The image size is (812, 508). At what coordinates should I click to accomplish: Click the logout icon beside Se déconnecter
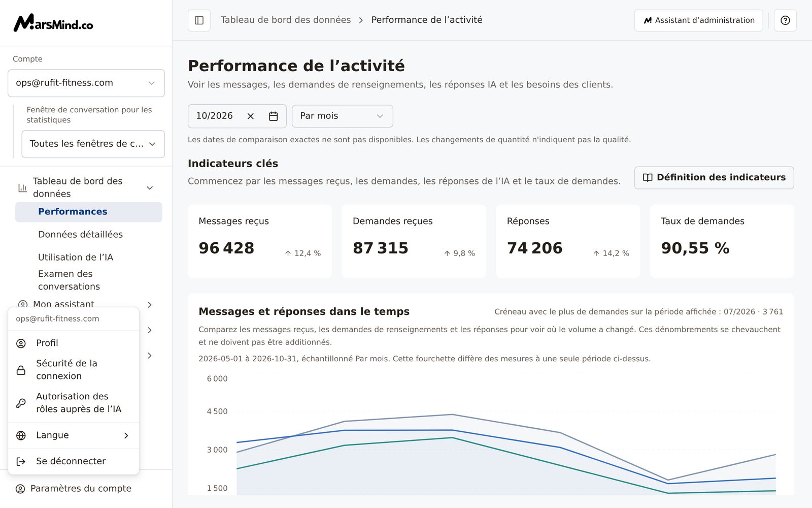tap(21, 461)
